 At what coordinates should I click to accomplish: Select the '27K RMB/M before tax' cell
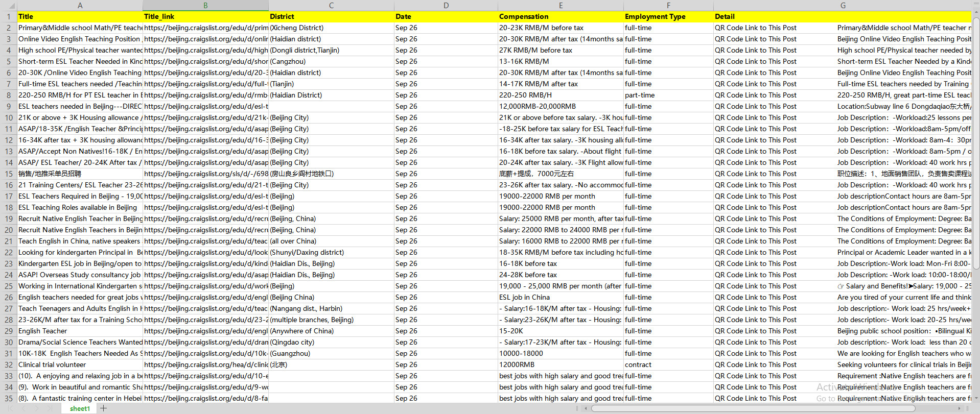[x=561, y=50]
